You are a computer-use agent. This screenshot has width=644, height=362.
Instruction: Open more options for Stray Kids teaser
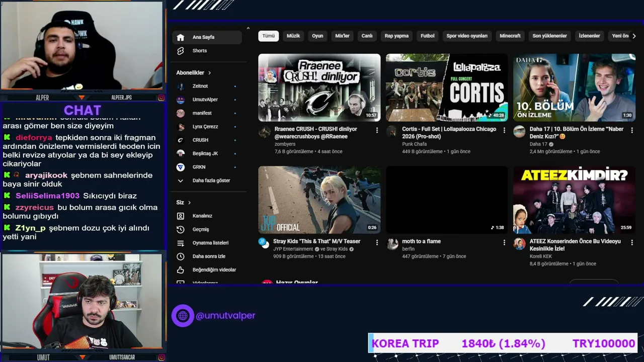377,242
